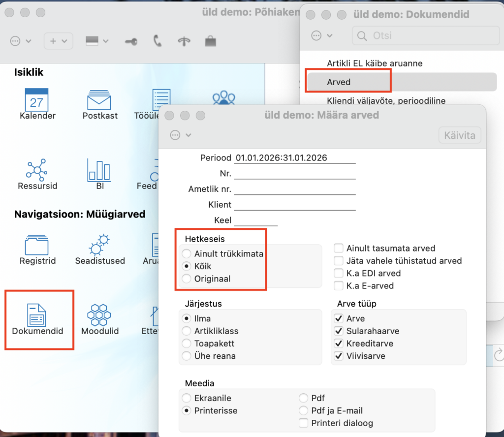This screenshot has width=504, height=437.
Task: Uncheck the Kreeditarve invoice type
Action: click(339, 343)
